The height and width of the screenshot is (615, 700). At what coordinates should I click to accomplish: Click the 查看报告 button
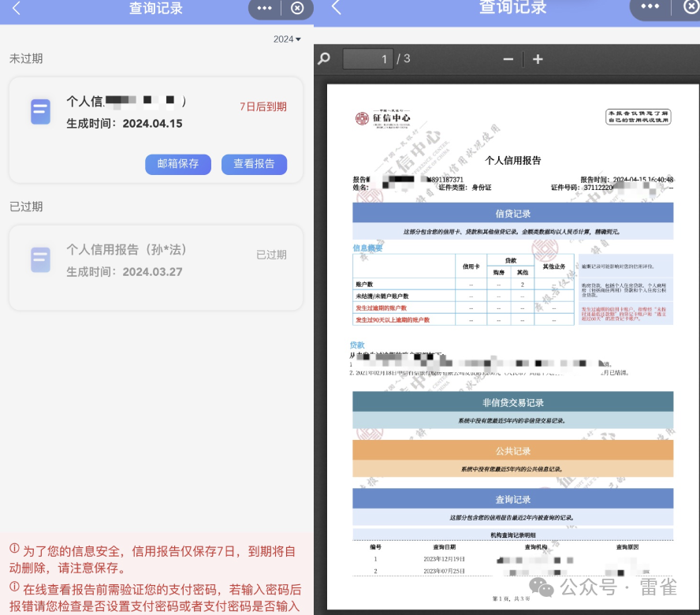click(x=254, y=164)
